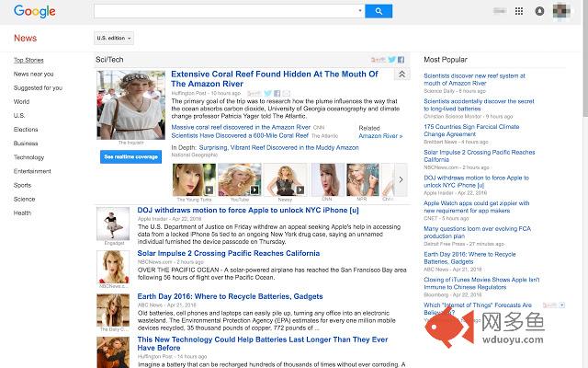Open the Earth Day story thumbnail
Screen dimensions: 588x368
point(113,310)
